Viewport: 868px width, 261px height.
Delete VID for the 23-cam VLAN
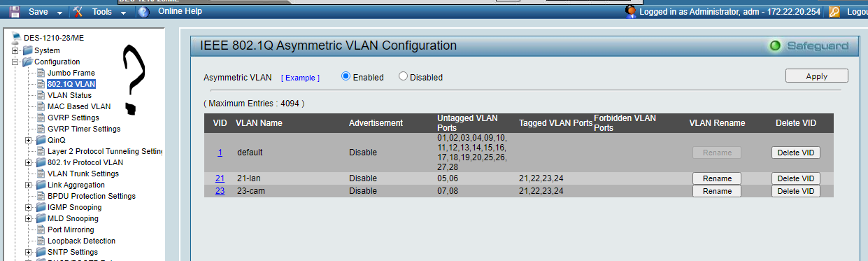pos(796,191)
